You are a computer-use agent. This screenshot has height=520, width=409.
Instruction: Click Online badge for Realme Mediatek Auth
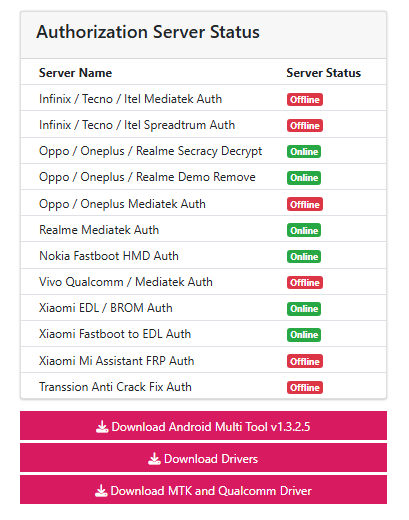click(304, 230)
